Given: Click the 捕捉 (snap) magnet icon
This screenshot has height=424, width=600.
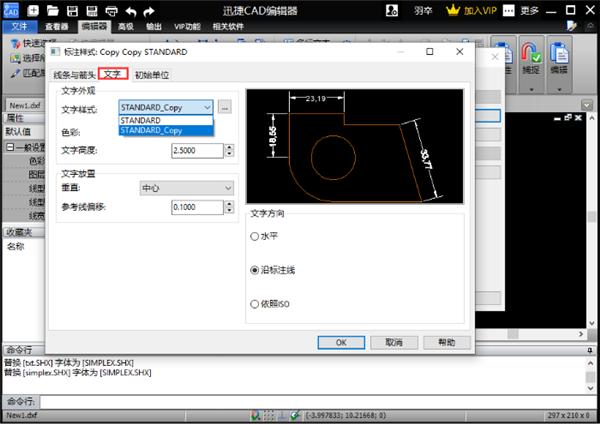Looking at the screenshot, I should 530,54.
